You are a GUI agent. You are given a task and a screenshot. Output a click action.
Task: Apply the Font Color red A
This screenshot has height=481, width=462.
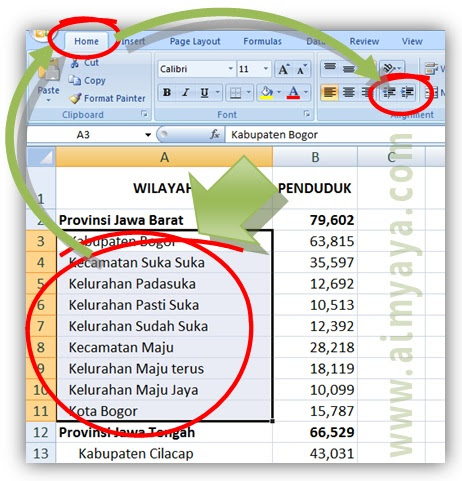[293, 93]
